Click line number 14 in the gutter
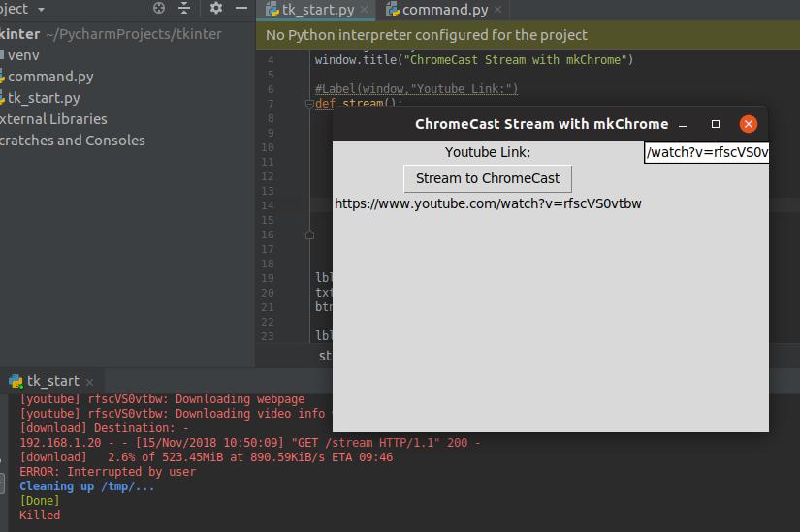This screenshot has width=800, height=532. click(268, 206)
